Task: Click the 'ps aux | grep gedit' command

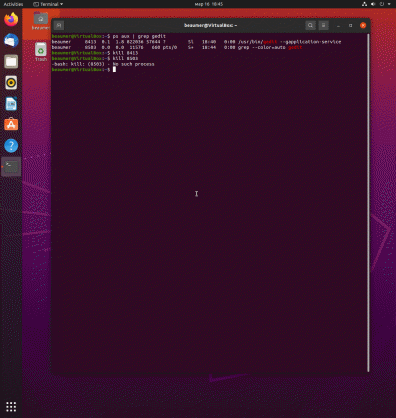Action: click(x=139, y=36)
